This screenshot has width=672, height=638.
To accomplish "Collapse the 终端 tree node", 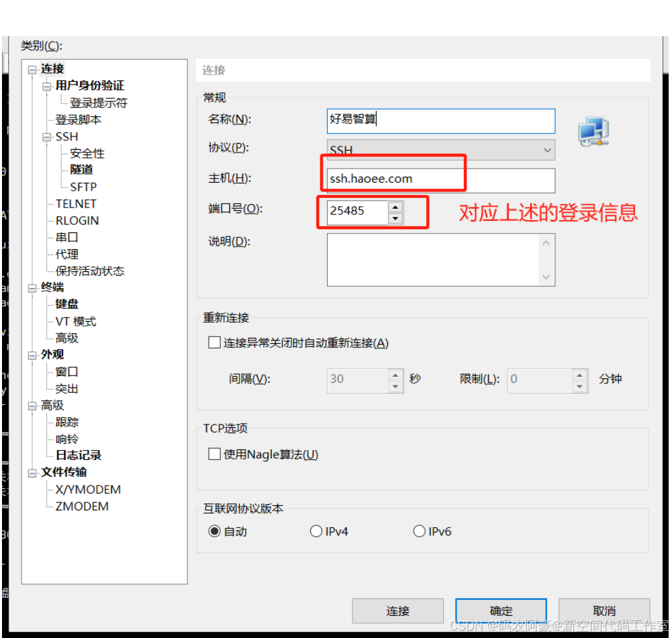I will pos(32,288).
